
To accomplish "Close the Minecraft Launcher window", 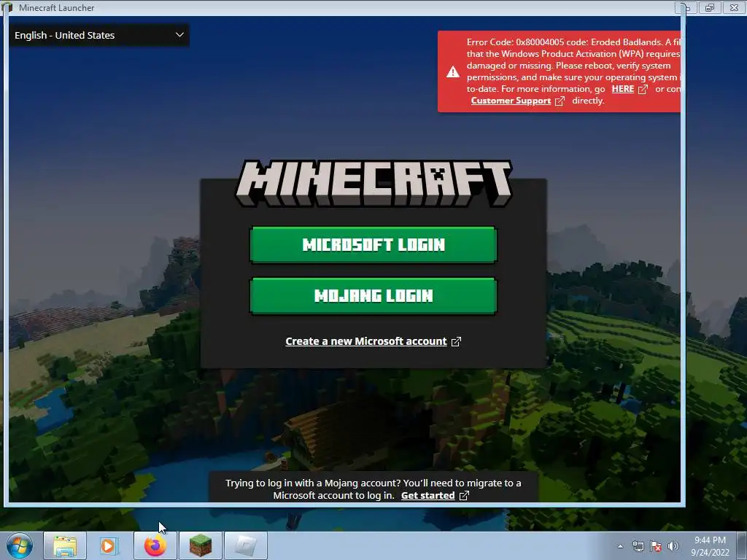I will click(734, 7).
